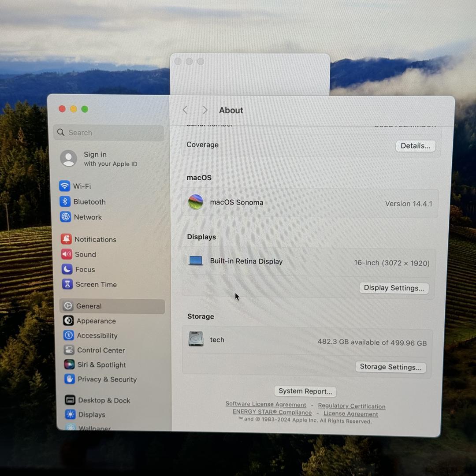Click the Apple ID avatar icon

pyautogui.click(x=69, y=158)
